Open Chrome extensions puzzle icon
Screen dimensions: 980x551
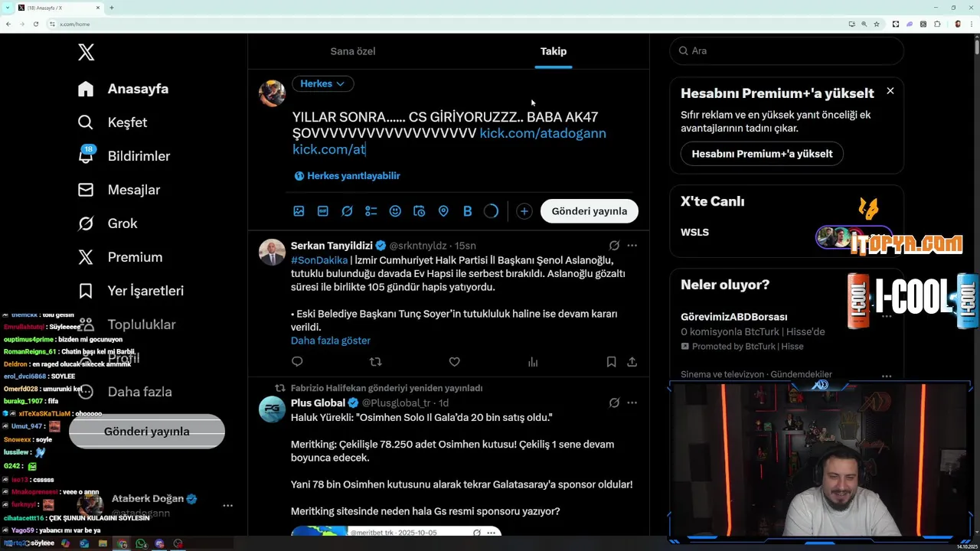pyautogui.click(x=937, y=24)
